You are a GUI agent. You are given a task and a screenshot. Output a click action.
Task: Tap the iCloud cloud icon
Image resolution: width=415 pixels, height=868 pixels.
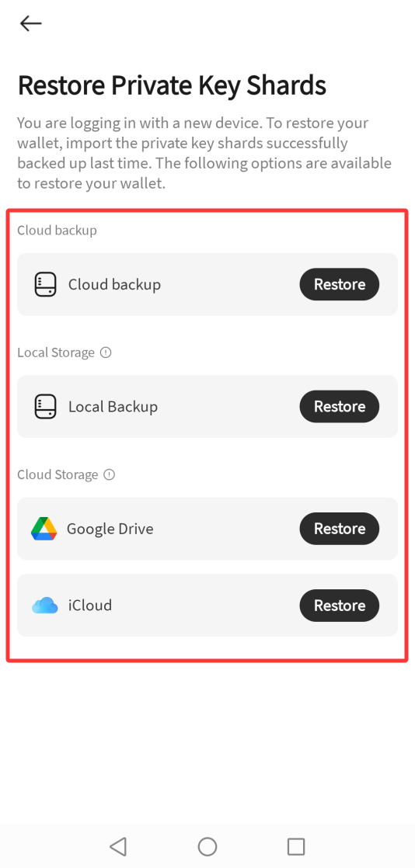45,606
